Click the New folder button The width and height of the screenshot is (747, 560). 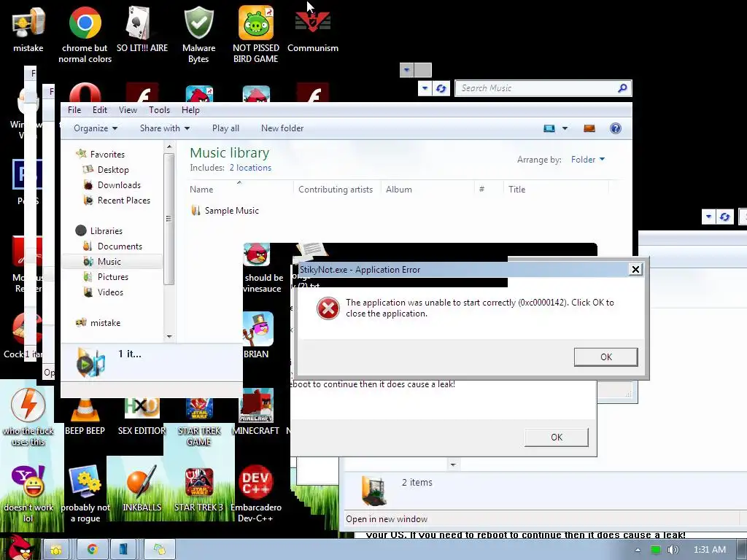point(282,128)
